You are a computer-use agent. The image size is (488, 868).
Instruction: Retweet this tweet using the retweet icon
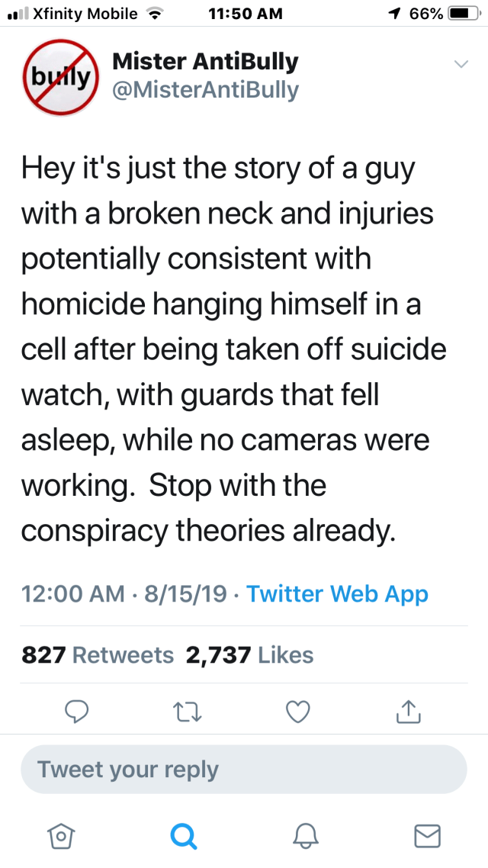187,712
